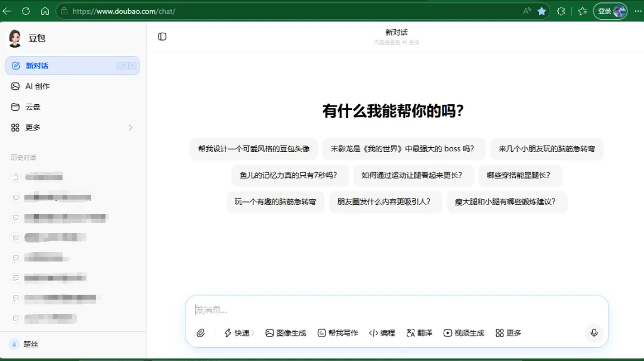Image resolution: width=644 pixels, height=361 pixels.
Task: Open the third history conversation
Action: (x=73, y=217)
